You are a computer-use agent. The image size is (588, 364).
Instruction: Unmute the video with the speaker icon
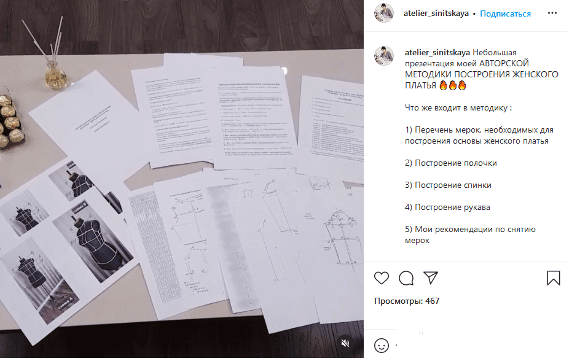tap(345, 343)
